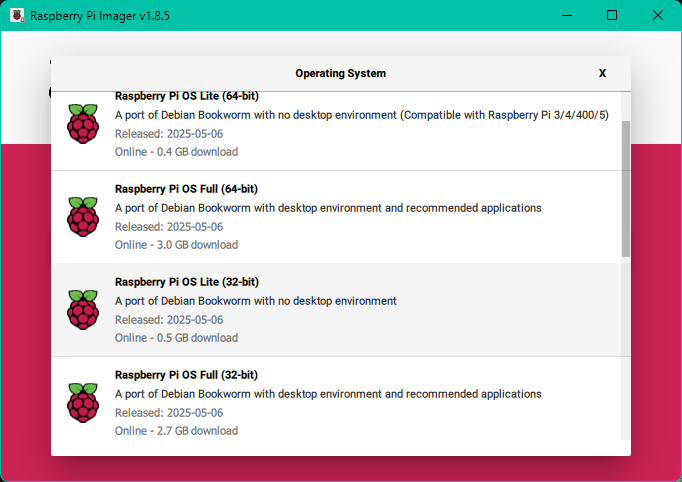This screenshot has height=482, width=682.
Task: Close the Operating System dialog with X
Action: point(602,73)
